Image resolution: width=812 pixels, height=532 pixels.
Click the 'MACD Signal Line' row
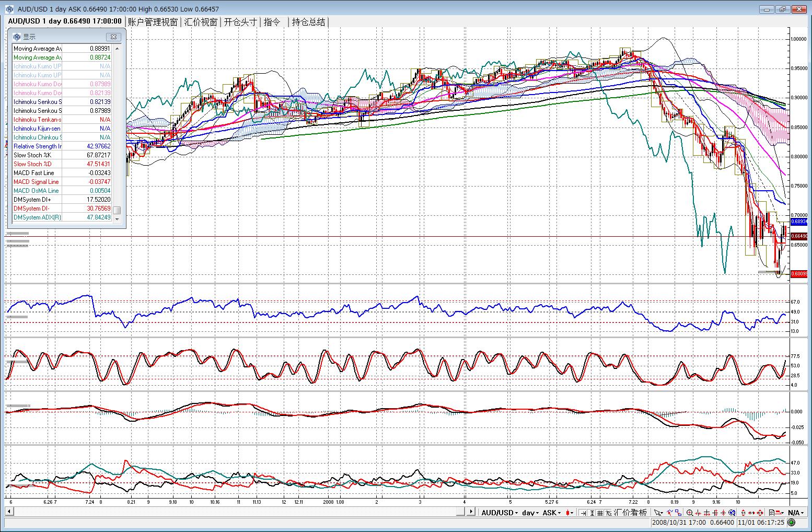63,182
